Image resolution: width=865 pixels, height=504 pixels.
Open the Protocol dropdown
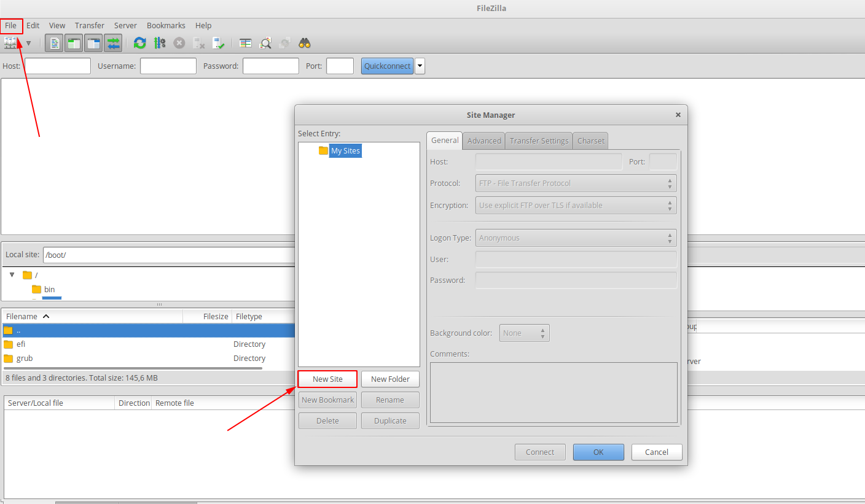[x=576, y=183]
